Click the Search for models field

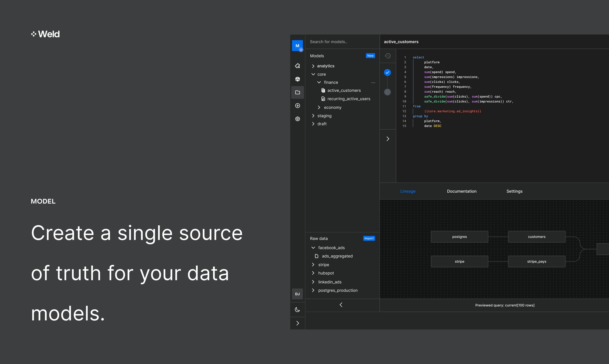point(342,42)
